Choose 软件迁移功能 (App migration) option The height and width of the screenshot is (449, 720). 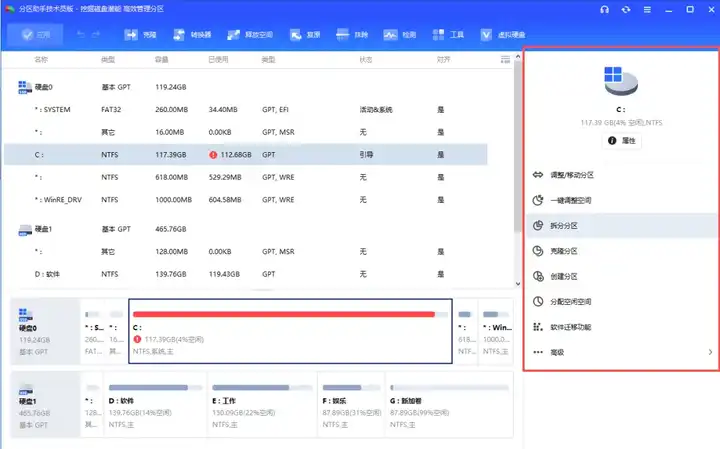click(622, 327)
